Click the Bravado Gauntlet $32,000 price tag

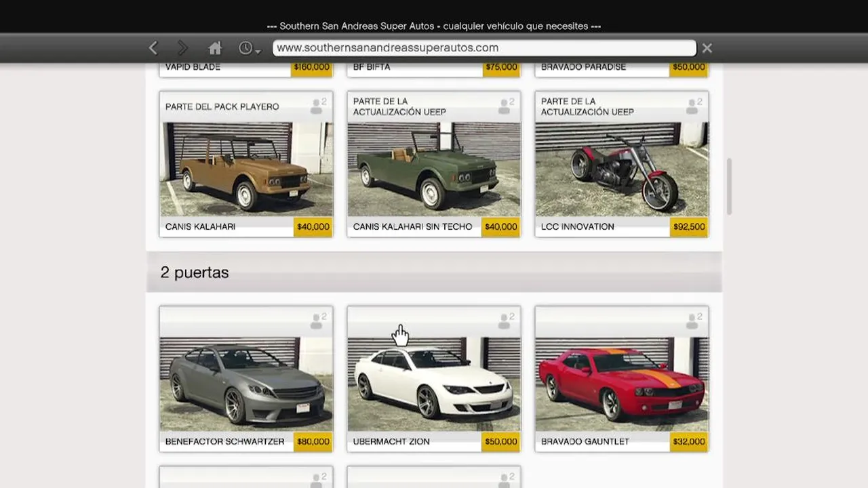(688, 442)
